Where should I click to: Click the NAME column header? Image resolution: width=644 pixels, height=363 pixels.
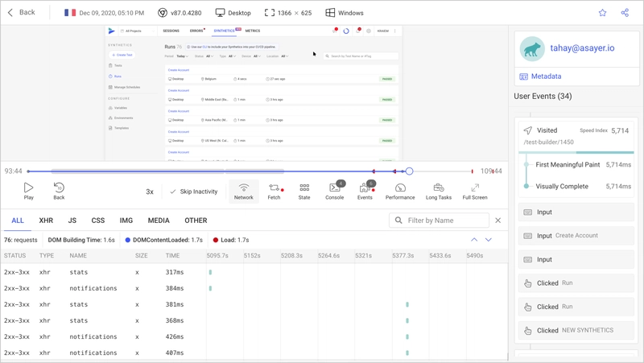click(x=78, y=255)
